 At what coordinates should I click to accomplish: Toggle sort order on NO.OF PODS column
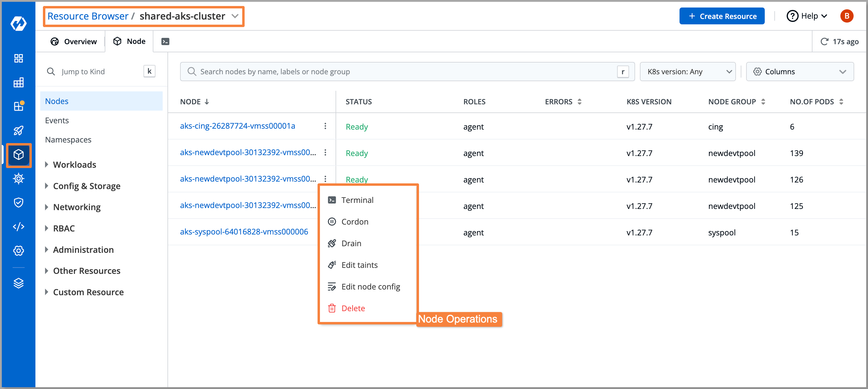842,101
